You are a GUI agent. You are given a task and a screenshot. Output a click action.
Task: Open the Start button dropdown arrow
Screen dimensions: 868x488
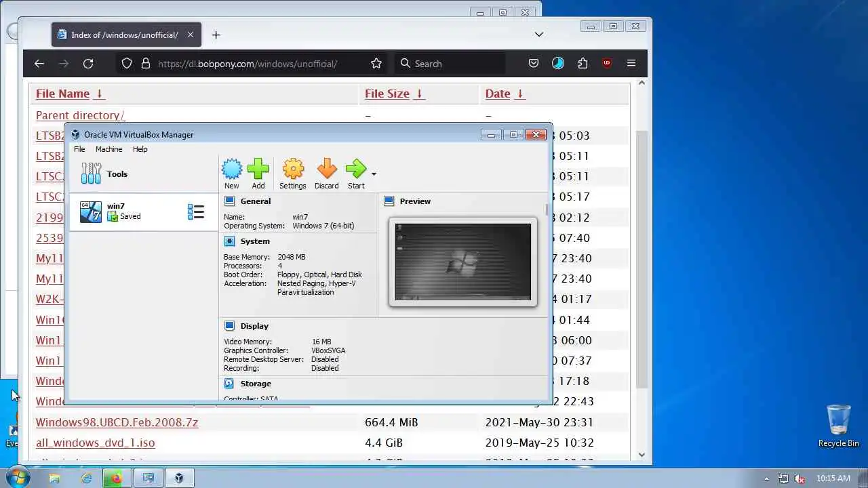[374, 174]
